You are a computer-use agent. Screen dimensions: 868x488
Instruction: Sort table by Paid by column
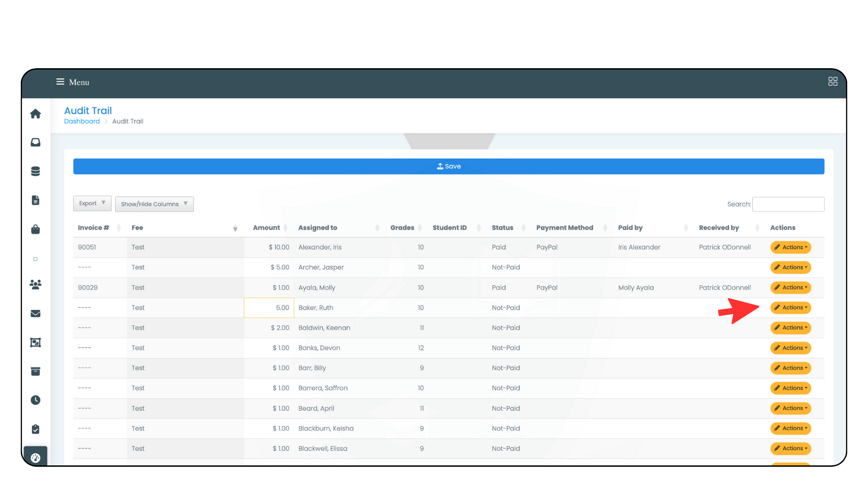tap(686, 228)
